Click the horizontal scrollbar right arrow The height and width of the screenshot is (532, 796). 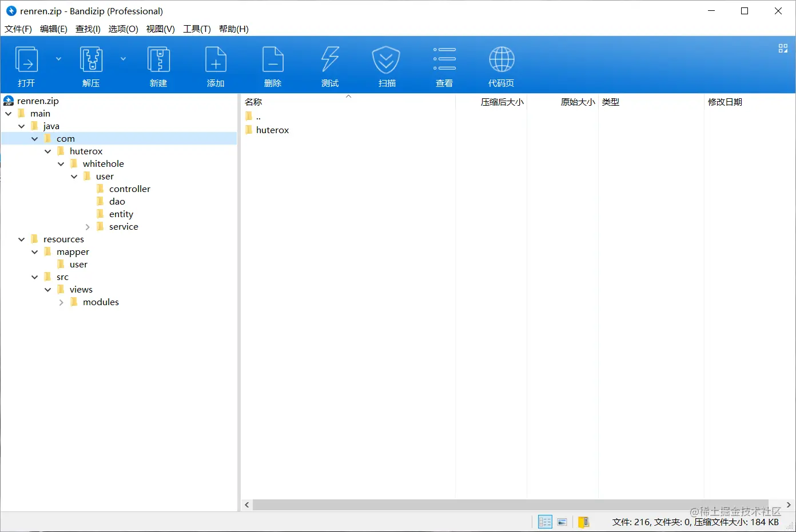tap(789, 505)
